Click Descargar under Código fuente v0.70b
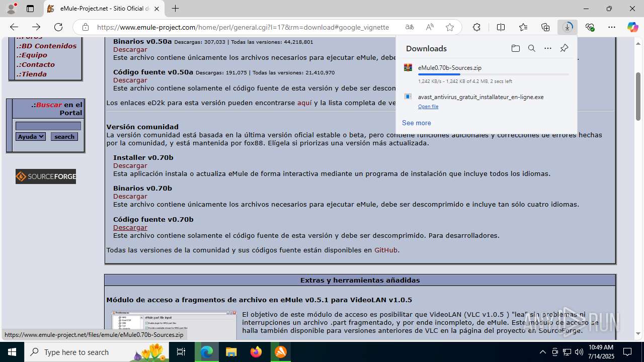This screenshot has height=362, width=644. (x=130, y=227)
